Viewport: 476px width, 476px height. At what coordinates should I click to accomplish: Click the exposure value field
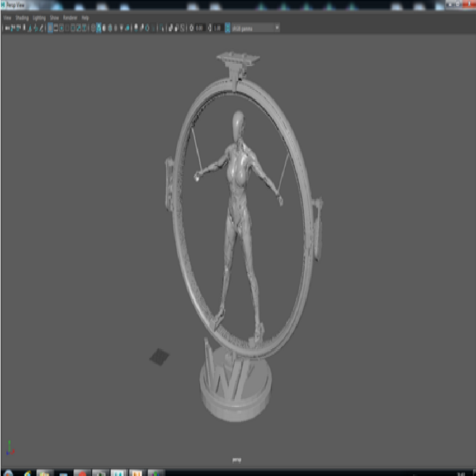click(x=199, y=28)
